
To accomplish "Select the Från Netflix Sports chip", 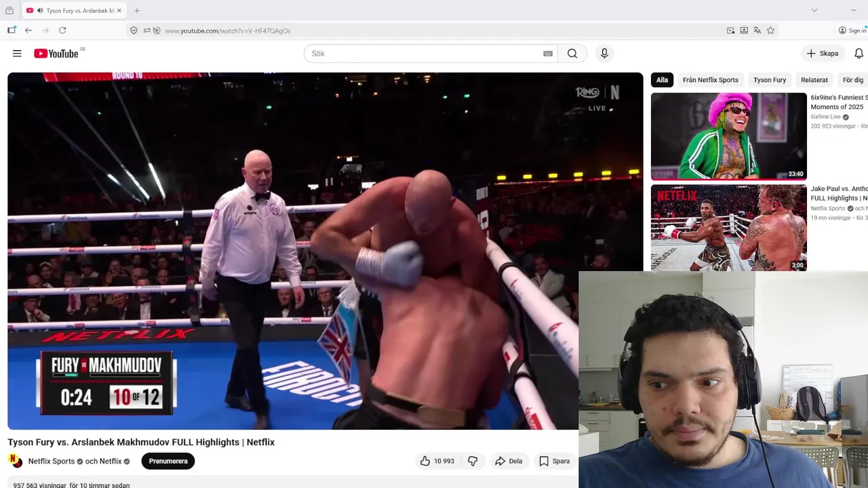I will [x=710, y=80].
